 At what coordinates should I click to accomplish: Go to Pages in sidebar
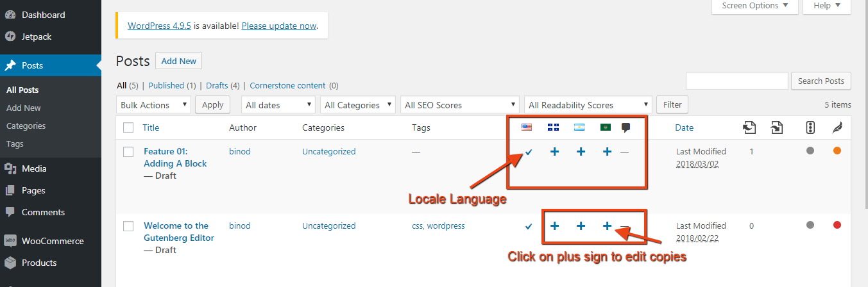point(51,190)
